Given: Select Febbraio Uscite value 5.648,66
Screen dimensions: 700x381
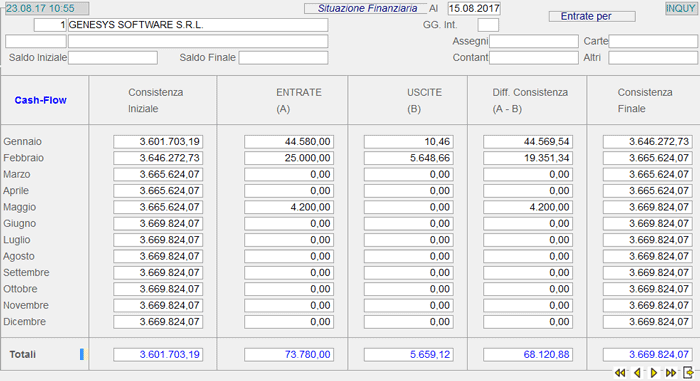Looking at the screenshot, I should 408,158.
